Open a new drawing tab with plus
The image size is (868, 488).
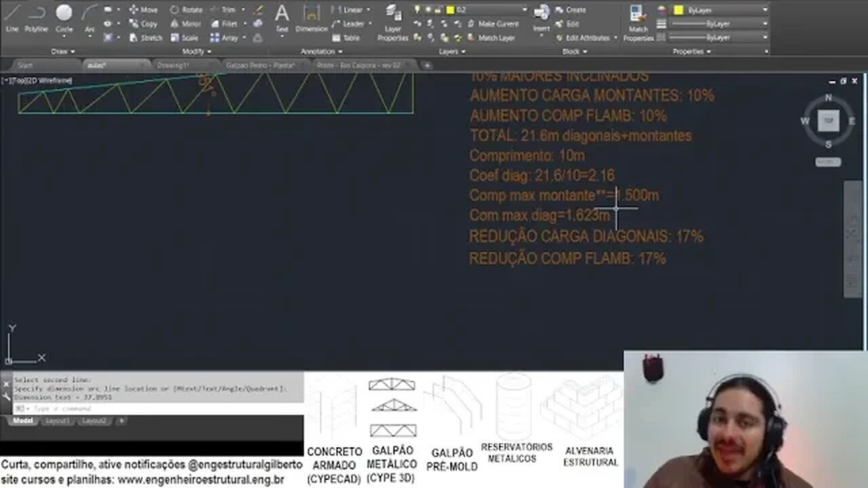427,65
